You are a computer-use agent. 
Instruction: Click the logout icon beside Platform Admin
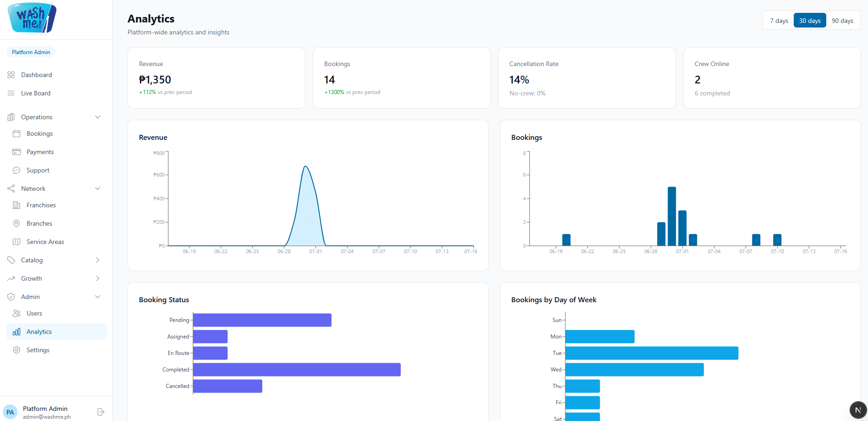[101, 412]
